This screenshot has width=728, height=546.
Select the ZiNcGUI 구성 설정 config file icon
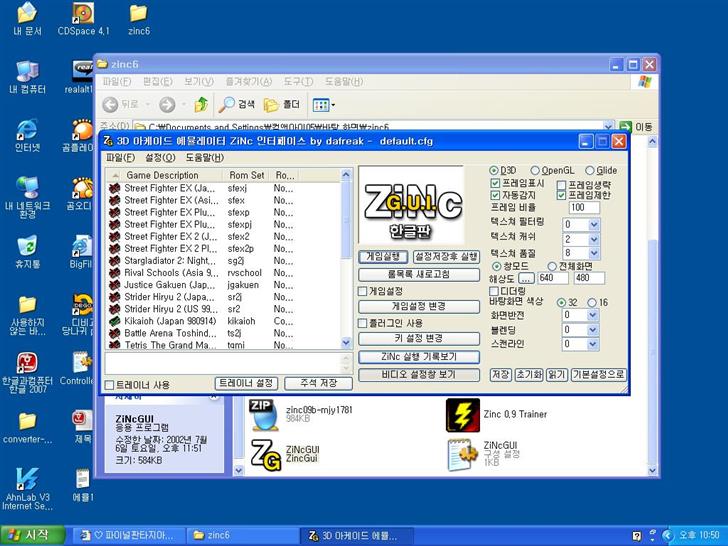462,455
